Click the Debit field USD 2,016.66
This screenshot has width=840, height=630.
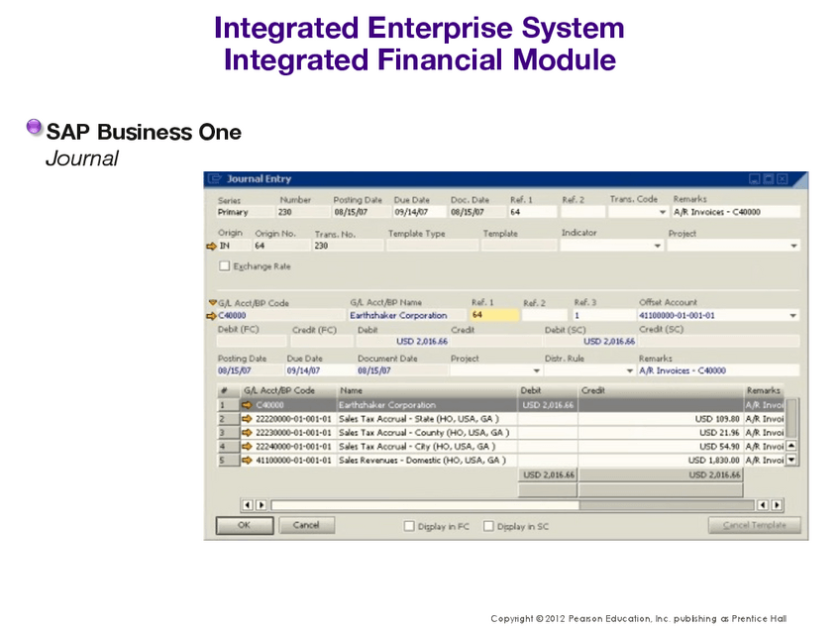tap(403, 341)
